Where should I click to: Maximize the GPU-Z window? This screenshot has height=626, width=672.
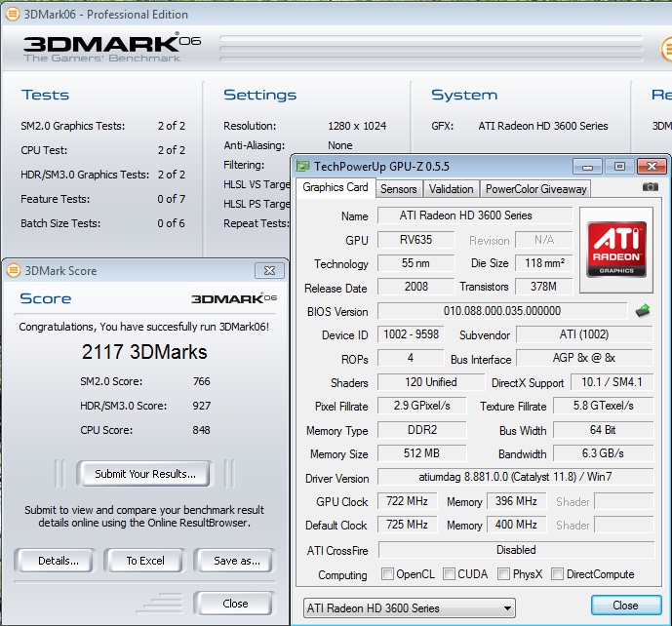click(x=619, y=166)
